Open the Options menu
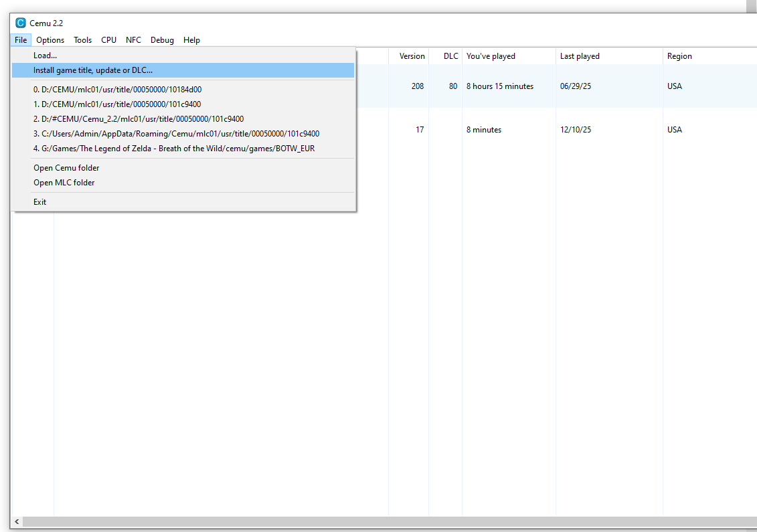Image resolution: width=757 pixels, height=532 pixels. (x=50, y=40)
